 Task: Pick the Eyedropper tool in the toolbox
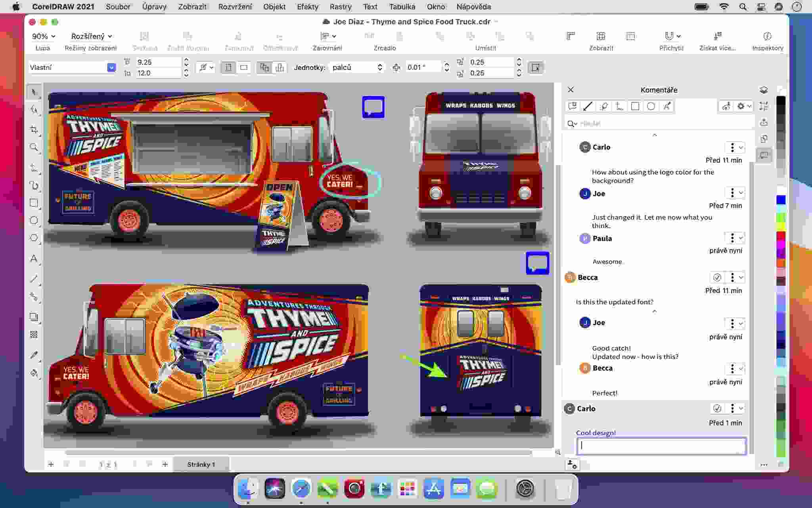[34, 354]
